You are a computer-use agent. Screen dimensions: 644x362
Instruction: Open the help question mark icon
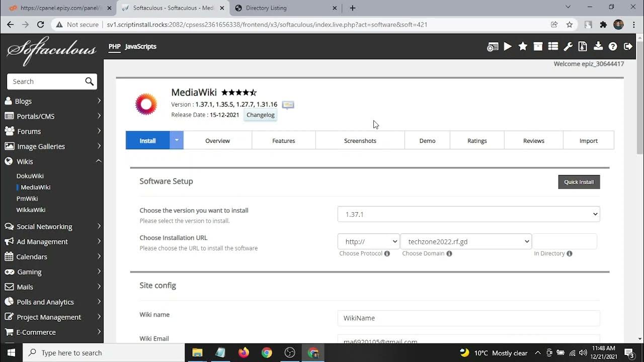(x=613, y=46)
